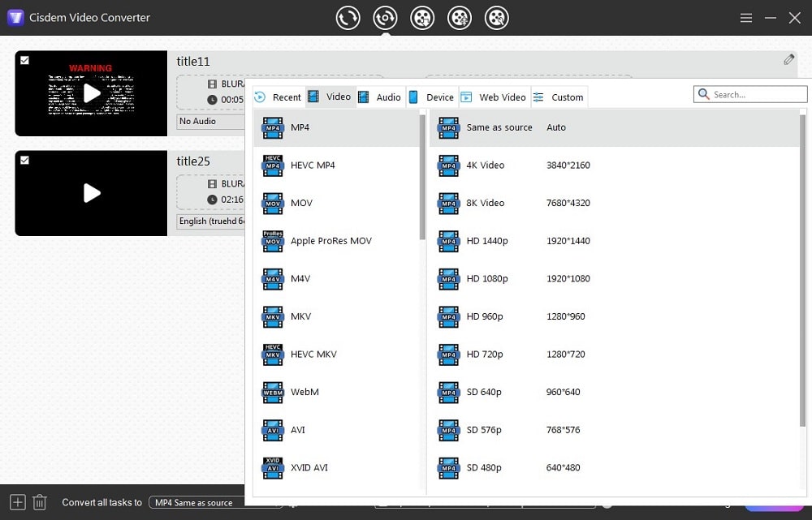The width and height of the screenshot is (812, 520).
Task: Select the HEVC MKV format
Action: click(x=312, y=355)
